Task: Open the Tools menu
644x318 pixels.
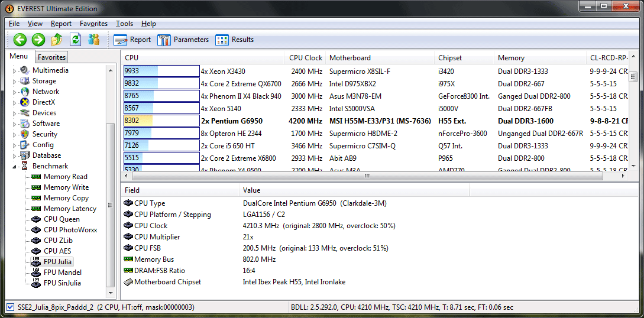Action: click(124, 24)
